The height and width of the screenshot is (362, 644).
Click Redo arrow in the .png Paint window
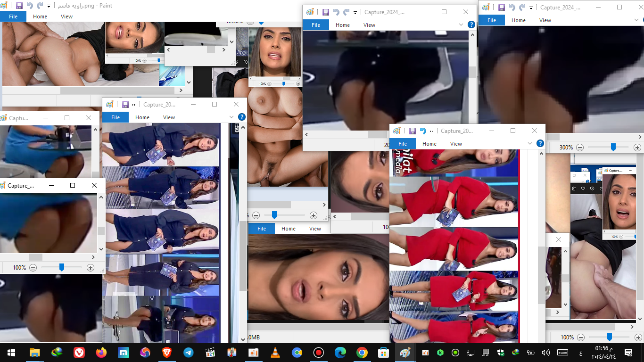40,6
